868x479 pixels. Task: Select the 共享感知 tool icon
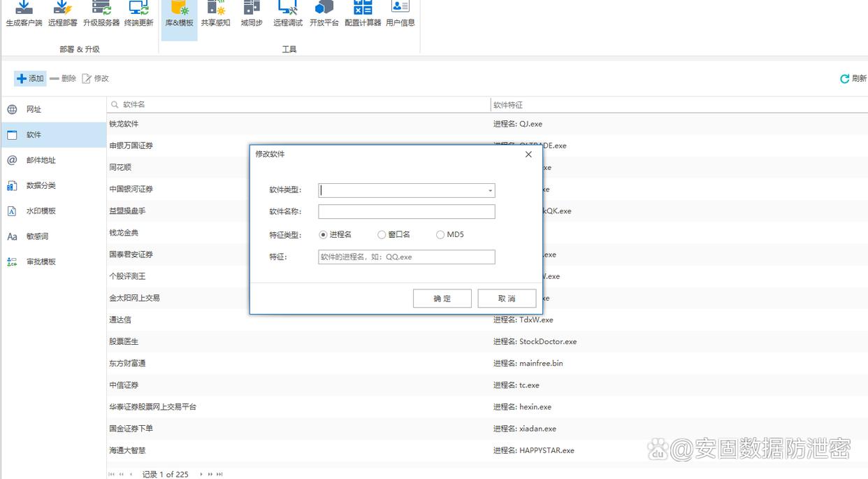[215, 10]
